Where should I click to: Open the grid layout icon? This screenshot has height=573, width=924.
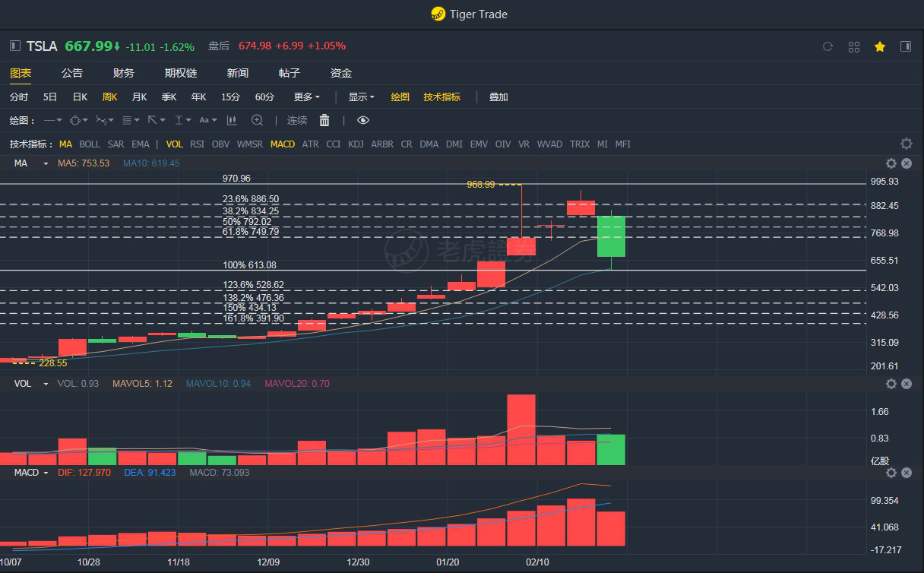[854, 46]
